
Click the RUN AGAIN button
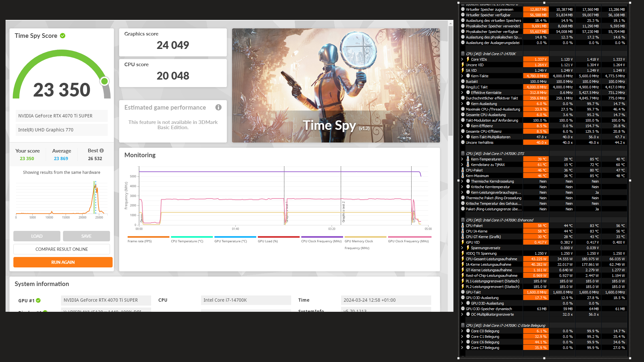click(x=63, y=262)
